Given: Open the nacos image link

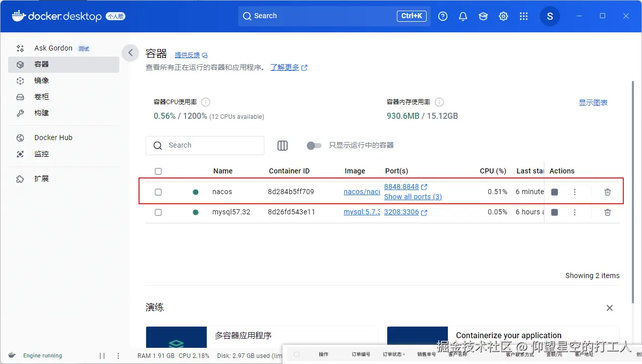Looking at the screenshot, I should tap(362, 192).
